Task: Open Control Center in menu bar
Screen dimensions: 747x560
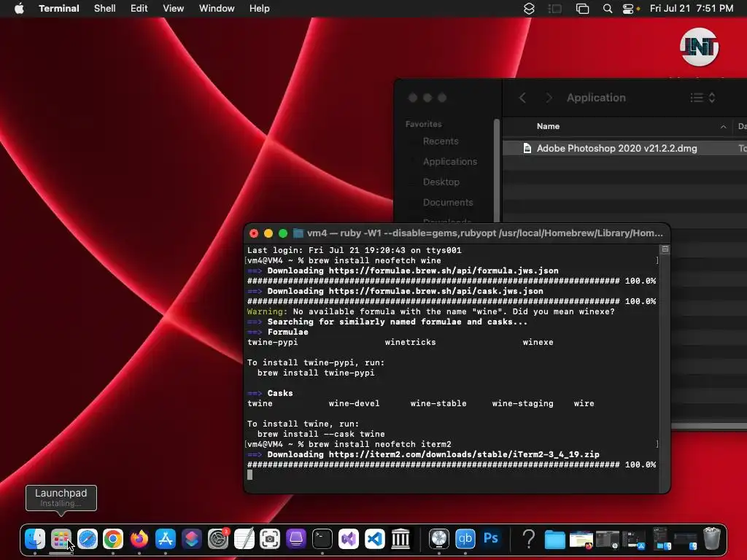Action: tap(628, 9)
